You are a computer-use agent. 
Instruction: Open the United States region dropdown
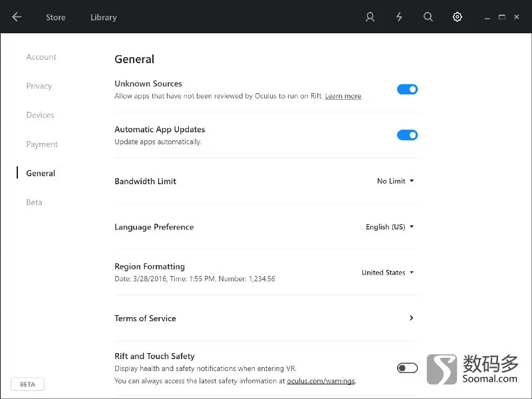pos(388,273)
